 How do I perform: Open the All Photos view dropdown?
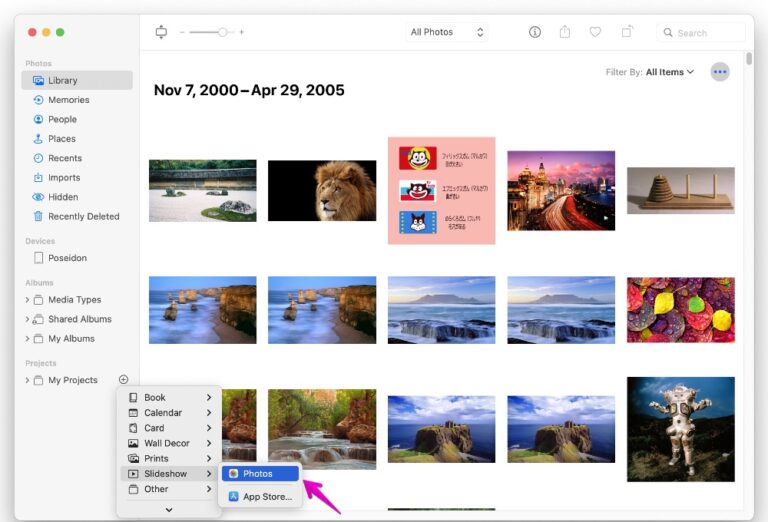pyautogui.click(x=447, y=32)
